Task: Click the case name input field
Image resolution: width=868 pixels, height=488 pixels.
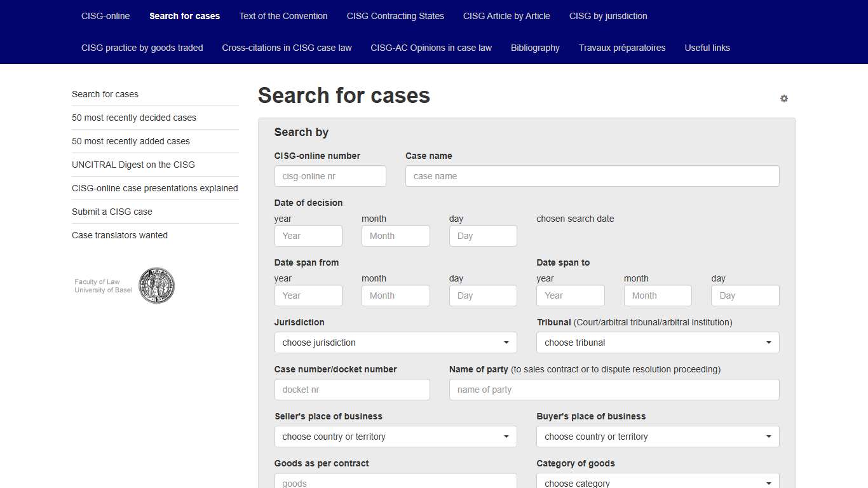Action: click(592, 176)
